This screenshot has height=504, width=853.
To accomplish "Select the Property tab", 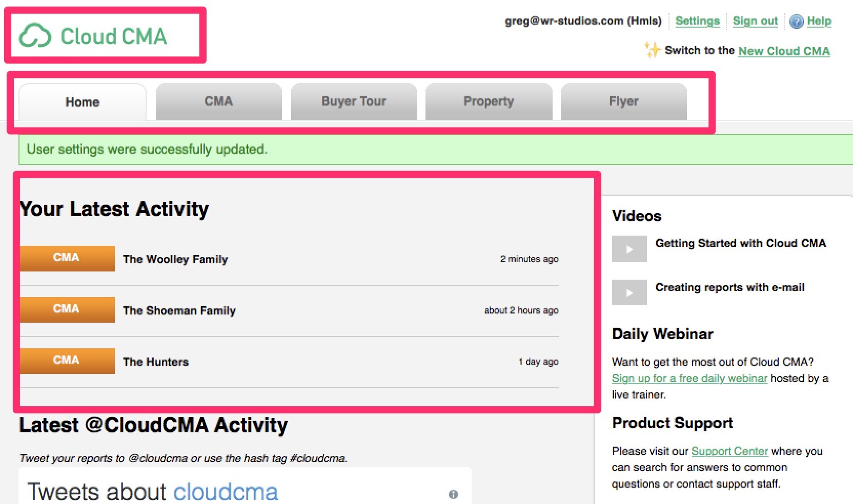I will pyautogui.click(x=488, y=101).
